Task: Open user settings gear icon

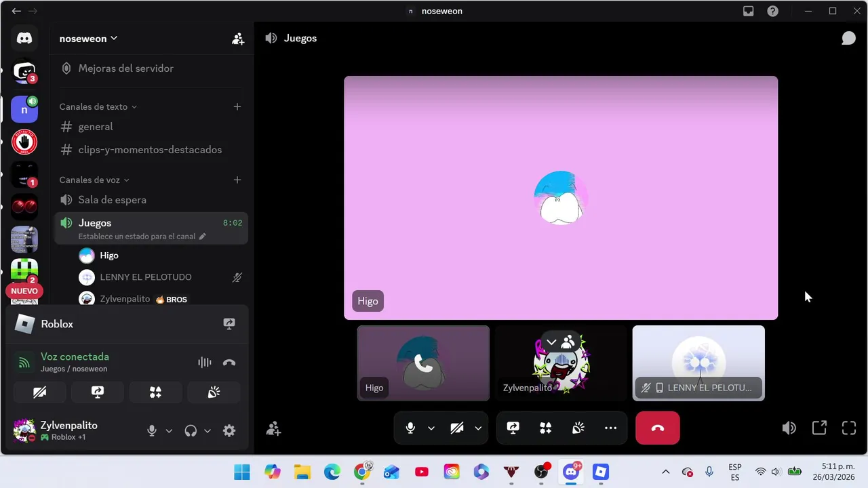Action: [229, 430]
